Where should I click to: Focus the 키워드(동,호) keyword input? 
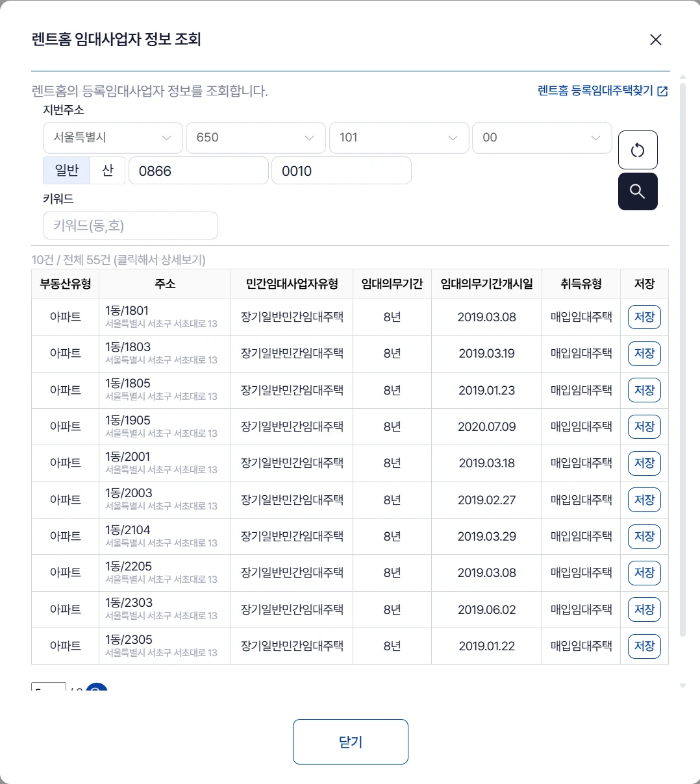[131, 226]
